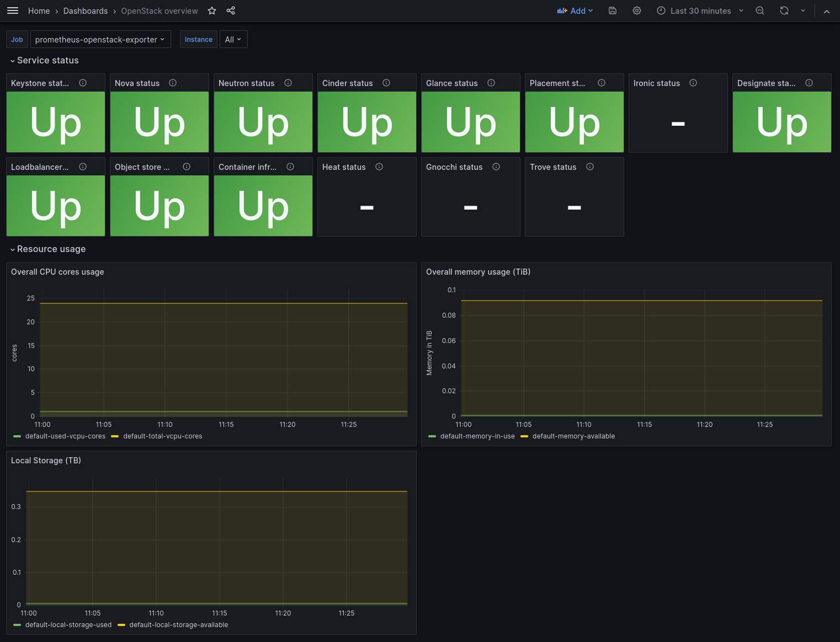Click info icon on Nova status panel
Image resolution: width=840 pixels, height=642 pixels.
point(173,83)
